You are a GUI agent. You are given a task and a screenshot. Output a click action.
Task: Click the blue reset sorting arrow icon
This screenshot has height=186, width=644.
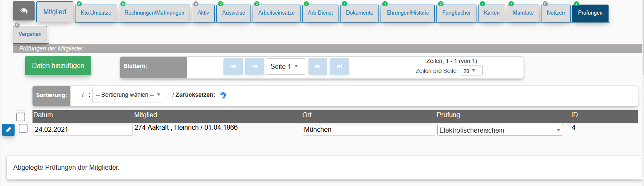click(x=223, y=95)
